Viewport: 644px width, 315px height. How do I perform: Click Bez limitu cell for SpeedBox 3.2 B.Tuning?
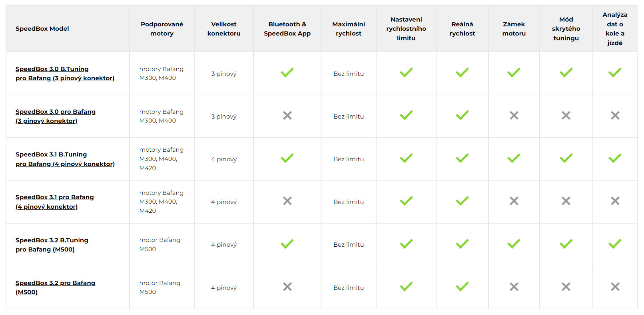point(349,245)
